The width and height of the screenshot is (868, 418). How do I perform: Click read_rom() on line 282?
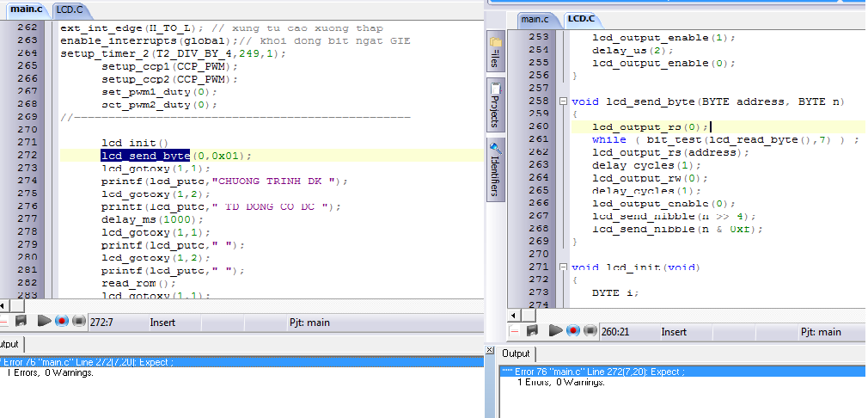click(x=138, y=284)
